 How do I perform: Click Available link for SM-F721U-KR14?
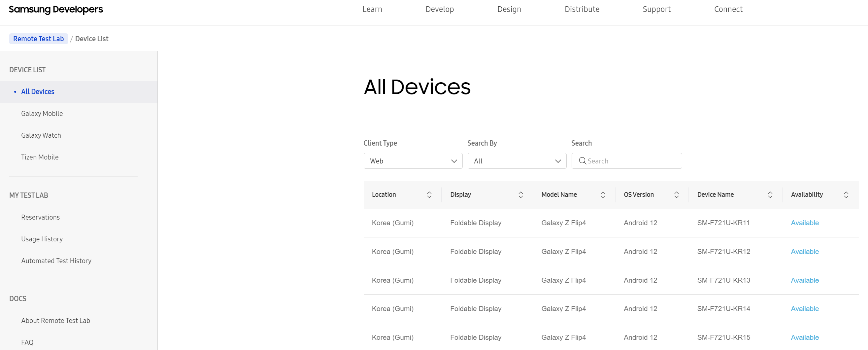click(x=804, y=308)
